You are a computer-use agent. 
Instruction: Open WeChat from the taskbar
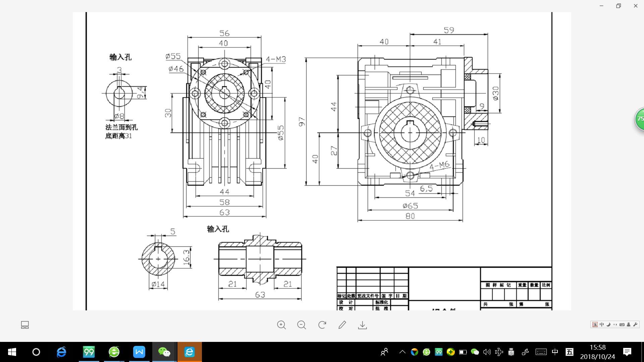(x=164, y=352)
